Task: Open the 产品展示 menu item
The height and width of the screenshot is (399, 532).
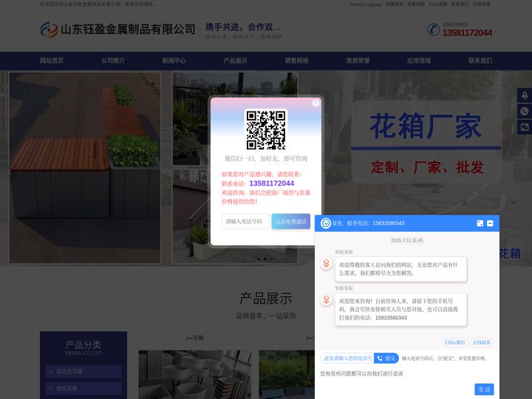Action: click(235, 61)
